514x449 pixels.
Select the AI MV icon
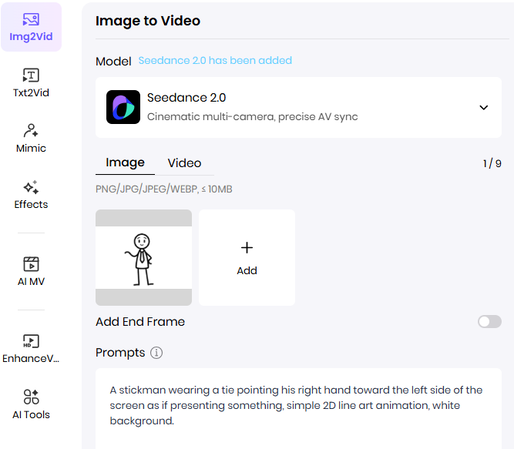point(31,264)
